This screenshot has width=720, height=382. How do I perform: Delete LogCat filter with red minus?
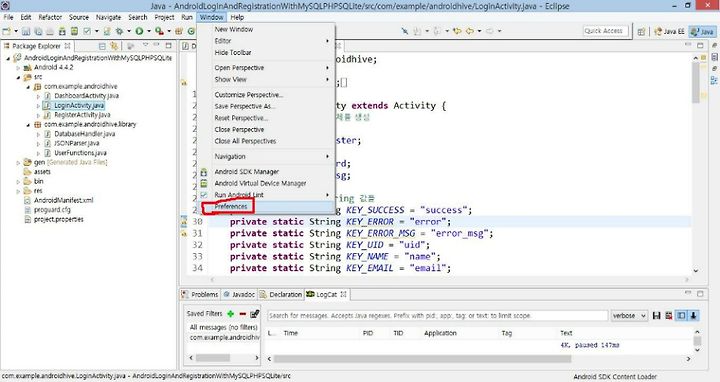[242, 314]
